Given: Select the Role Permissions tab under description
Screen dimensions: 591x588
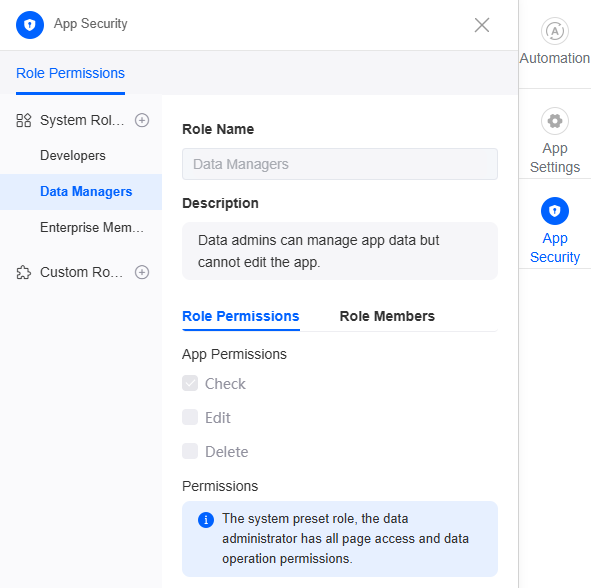Looking at the screenshot, I should tap(240, 316).
